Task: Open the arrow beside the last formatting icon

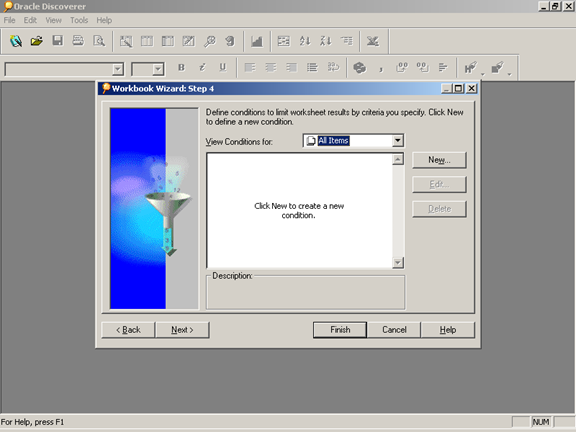Action: (510, 74)
